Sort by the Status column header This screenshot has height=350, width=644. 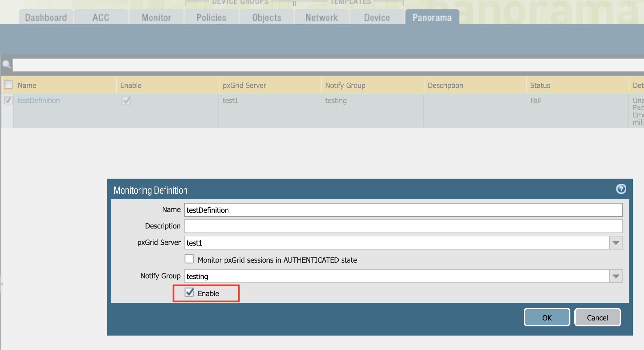click(578, 85)
